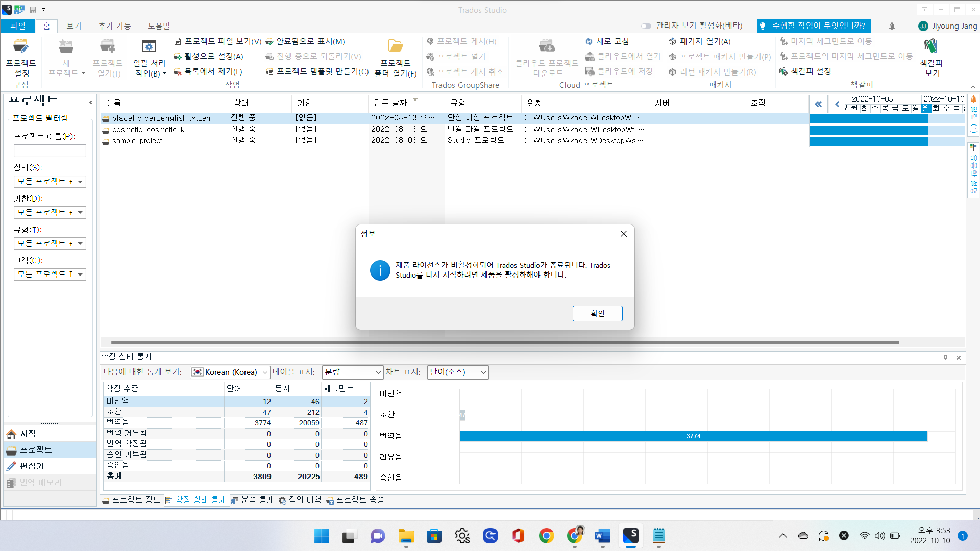Open the 파일 tab
Image resolution: width=980 pixels, height=551 pixels.
(x=18, y=26)
